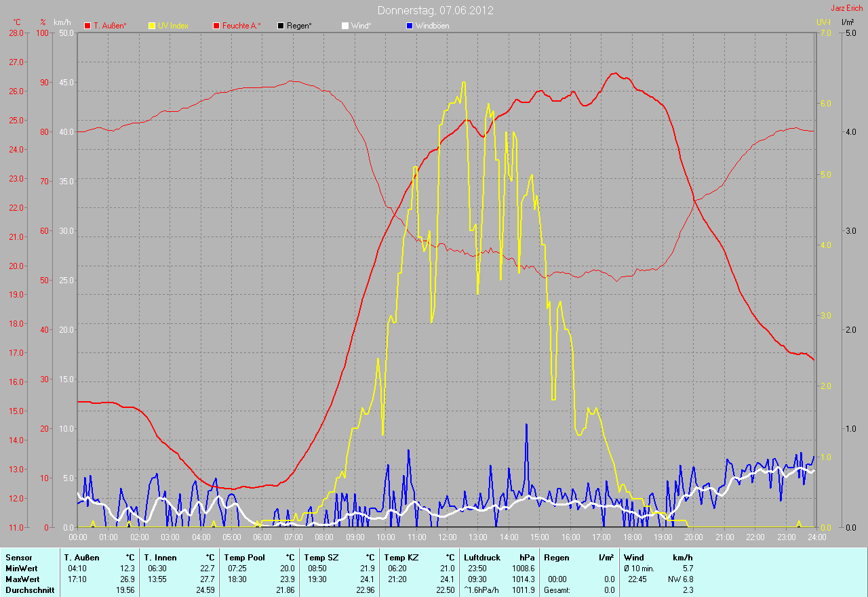
Task: Select the "Windböen" legend label
Action: [x=433, y=26]
